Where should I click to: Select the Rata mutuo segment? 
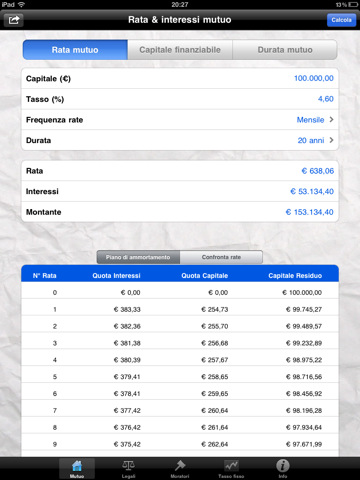tap(75, 50)
